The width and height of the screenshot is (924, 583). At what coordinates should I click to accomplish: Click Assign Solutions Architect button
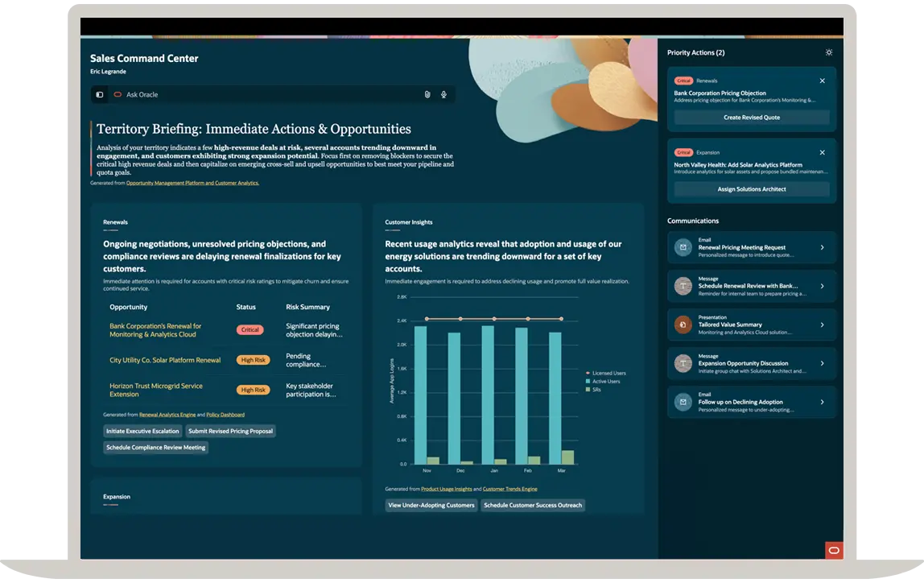click(751, 189)
